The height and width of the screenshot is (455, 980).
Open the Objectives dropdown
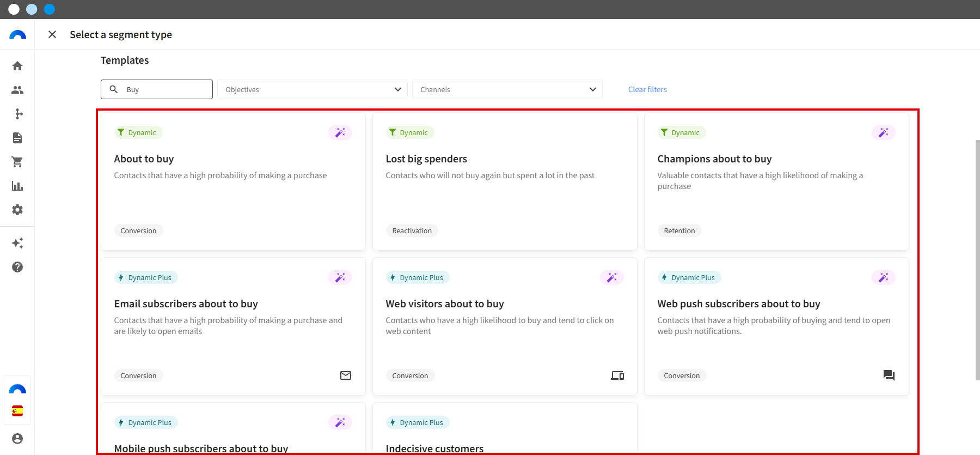coord(313,89)
